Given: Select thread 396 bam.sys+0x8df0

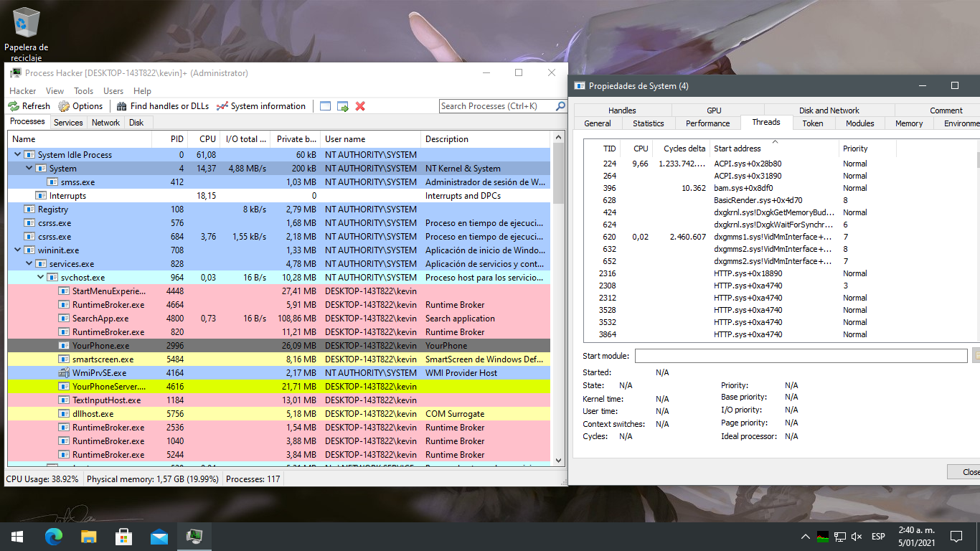Looking at the screenshot, I should 780,188.
